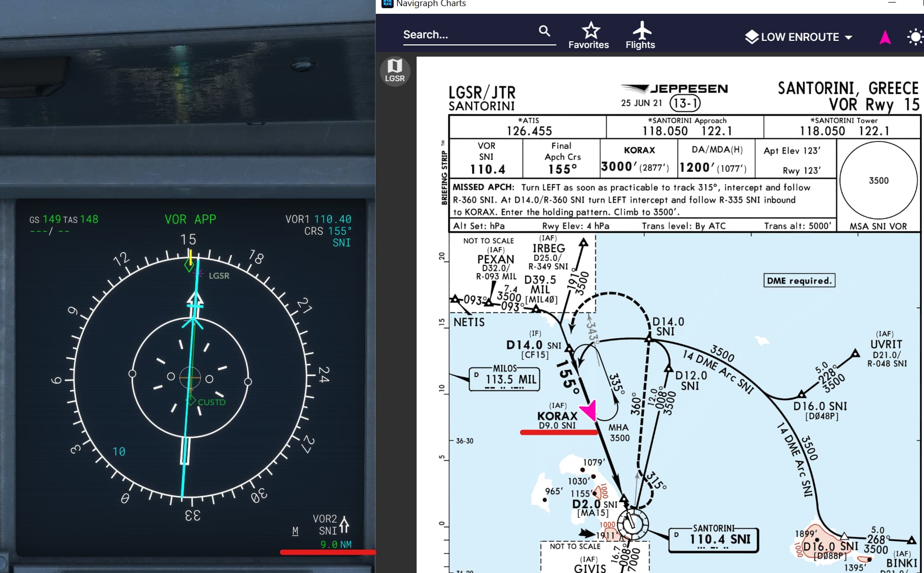Click the VOR1 110.40 readout on the navigation display
Image resolution: width=924 pixels, height=573 pixels.
click(x=318, y=219)
